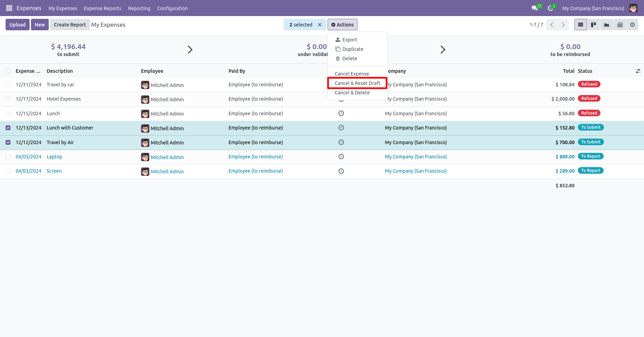Choose Export from Actions menu

(x=358, y=40)
